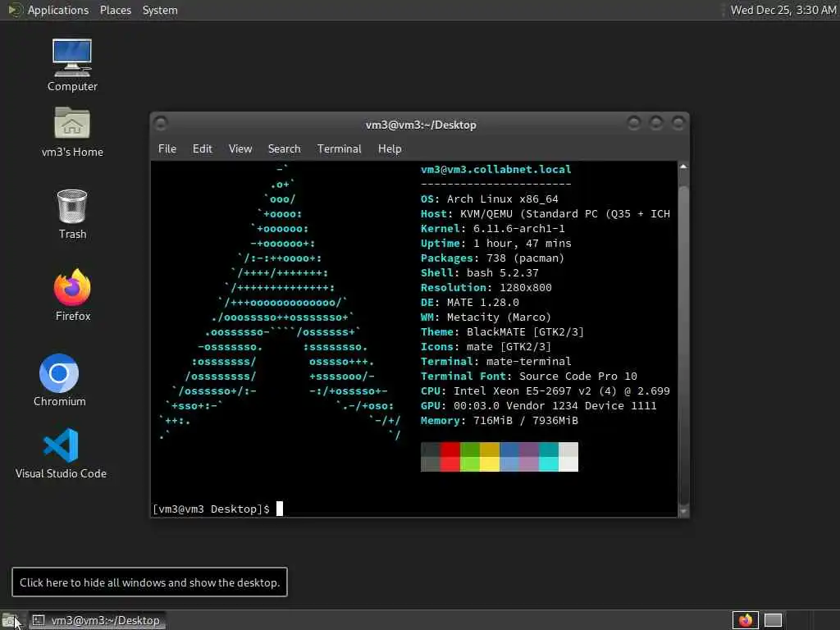
Task: Click the terminal prompt cursor
Action: (x=279, y=509)
